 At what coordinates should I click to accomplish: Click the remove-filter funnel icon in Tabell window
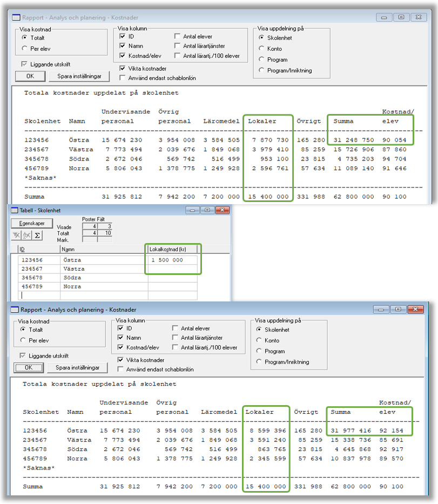coord(16,236)
